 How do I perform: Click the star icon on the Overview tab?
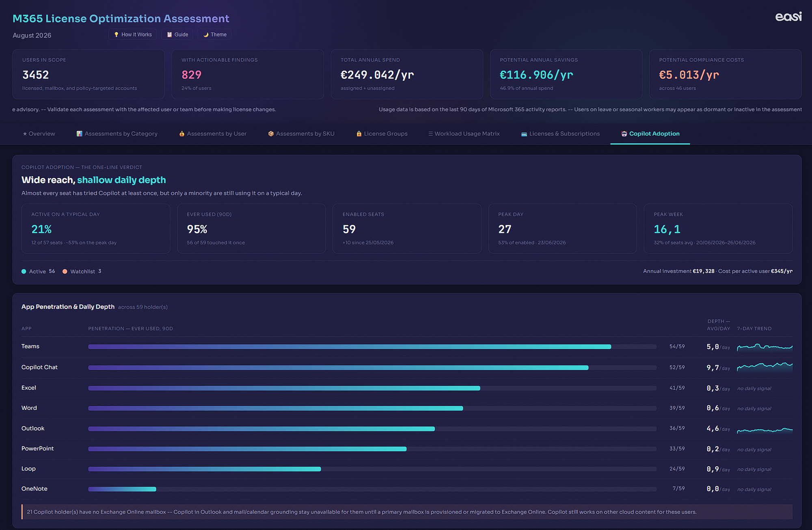(x=25, y=134)
